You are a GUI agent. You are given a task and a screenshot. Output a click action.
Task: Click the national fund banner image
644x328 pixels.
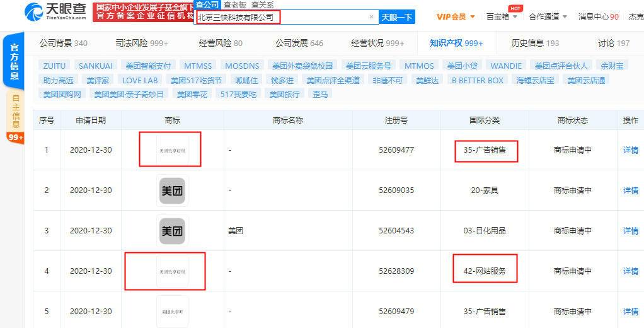[143, 12]
